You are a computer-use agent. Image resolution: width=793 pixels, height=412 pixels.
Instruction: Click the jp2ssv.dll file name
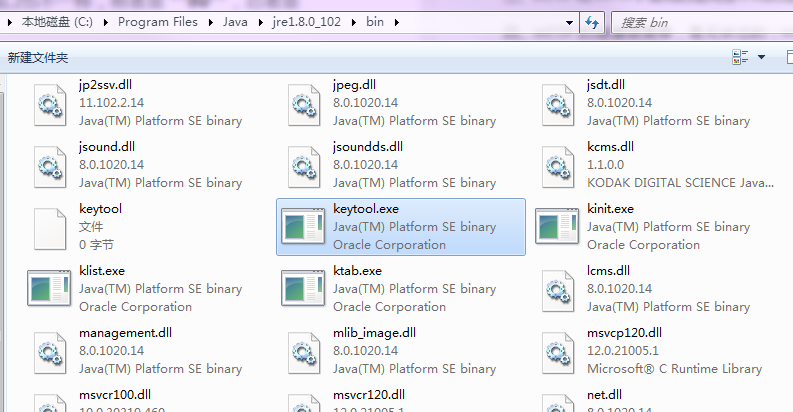coord(105,85)
